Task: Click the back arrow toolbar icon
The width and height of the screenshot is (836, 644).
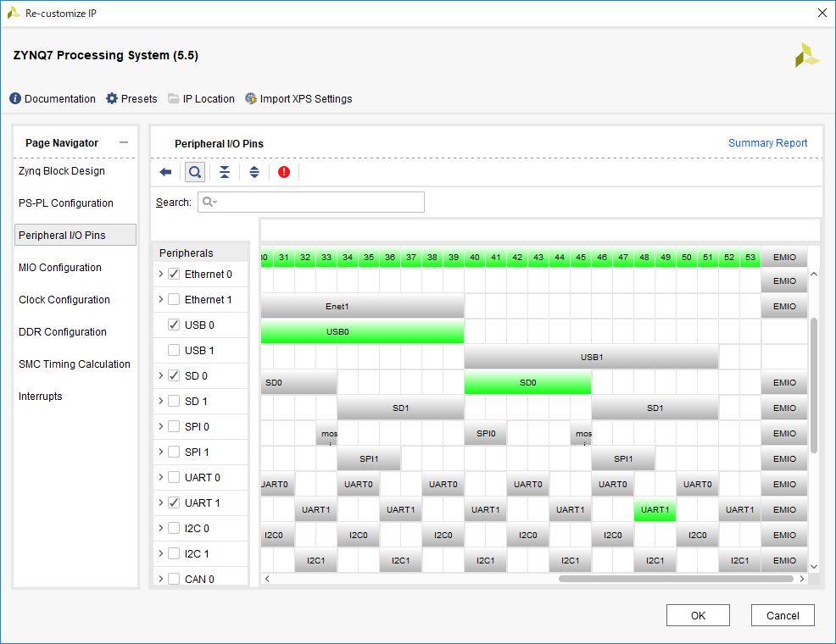Action: 166,172
